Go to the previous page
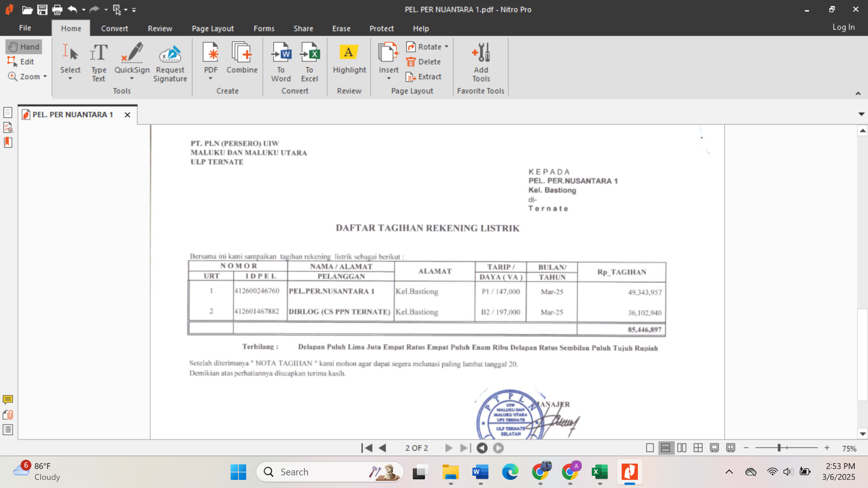 tap(382, 448)
